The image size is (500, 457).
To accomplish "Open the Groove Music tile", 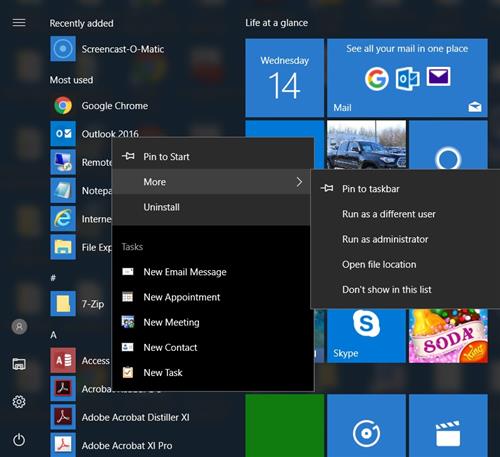I will (366, 426).
